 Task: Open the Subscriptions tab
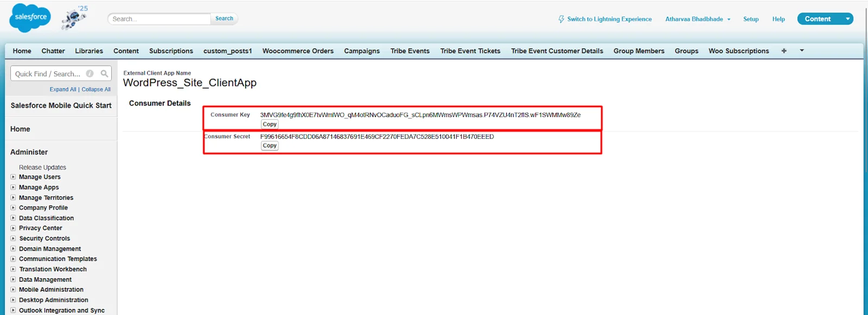coord(171,51)
